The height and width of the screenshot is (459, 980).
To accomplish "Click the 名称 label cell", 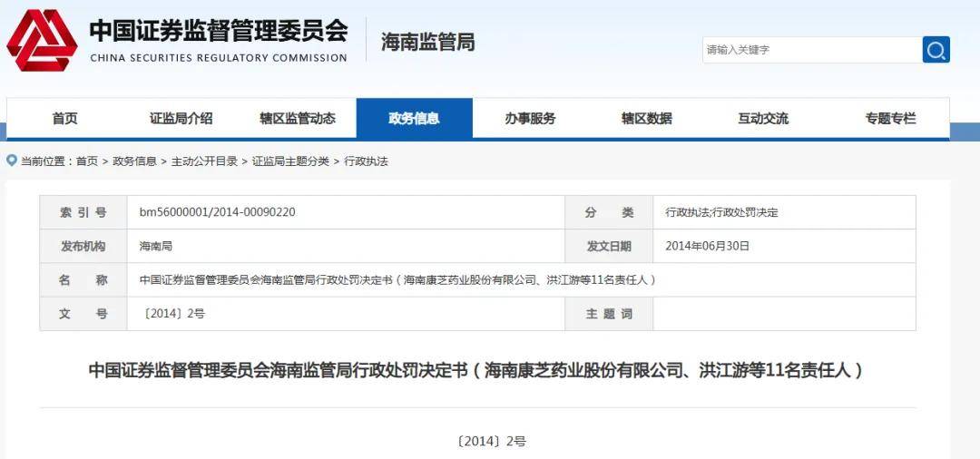I will tap(83, 279).
